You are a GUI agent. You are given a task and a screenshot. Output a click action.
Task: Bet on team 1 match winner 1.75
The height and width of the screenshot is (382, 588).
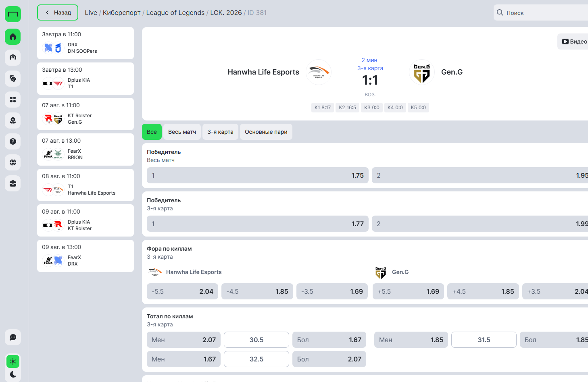point(258,175)
